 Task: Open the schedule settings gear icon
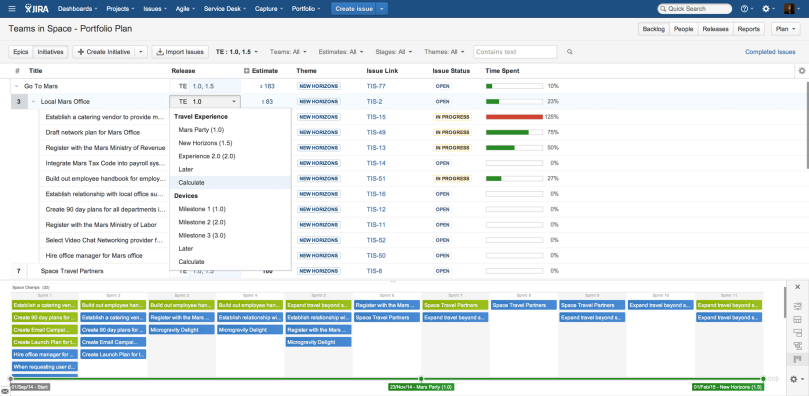(794, 379)
